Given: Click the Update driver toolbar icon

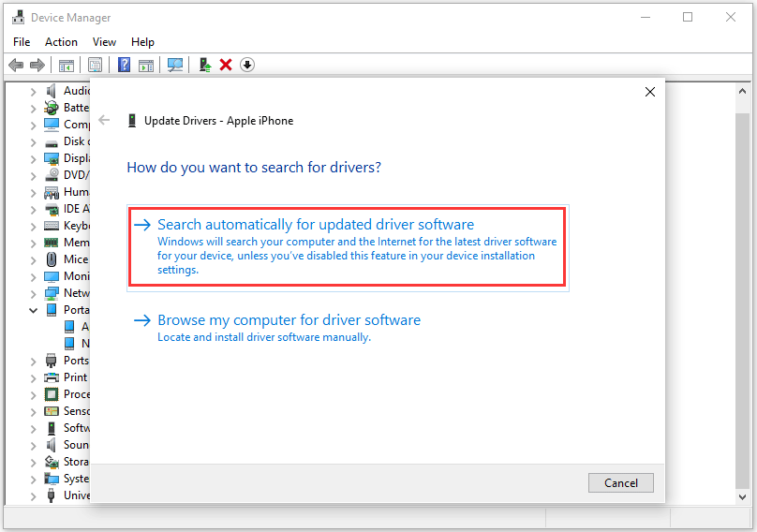Looking at the screenshot, I should (x=204, y=65).
